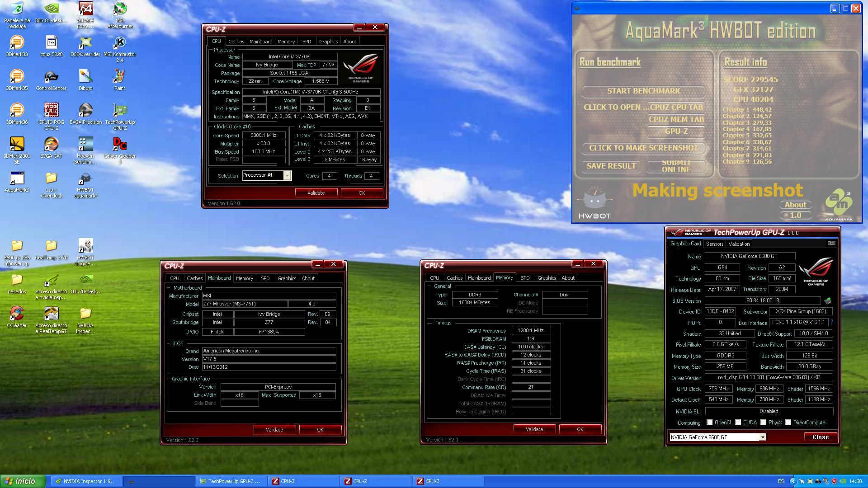Click the Close button in GPU-Z
The image size is (868, 488).
point(820,437)
